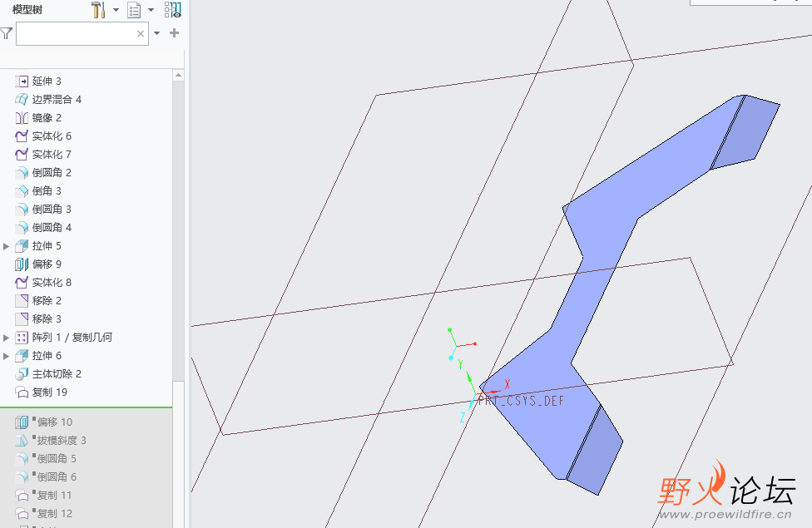Screen dimensions: 812x528
Task: Select 偏移 9 offset icon
Action: point(22,264)
